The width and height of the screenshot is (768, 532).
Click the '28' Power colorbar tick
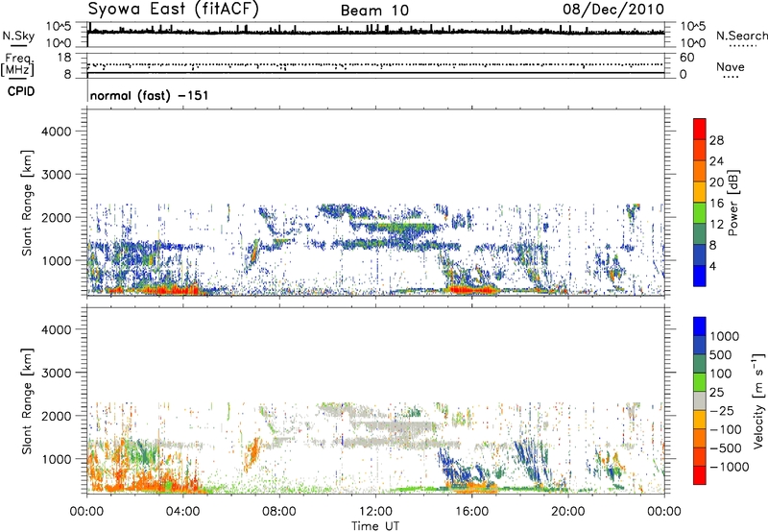(716, 140)
